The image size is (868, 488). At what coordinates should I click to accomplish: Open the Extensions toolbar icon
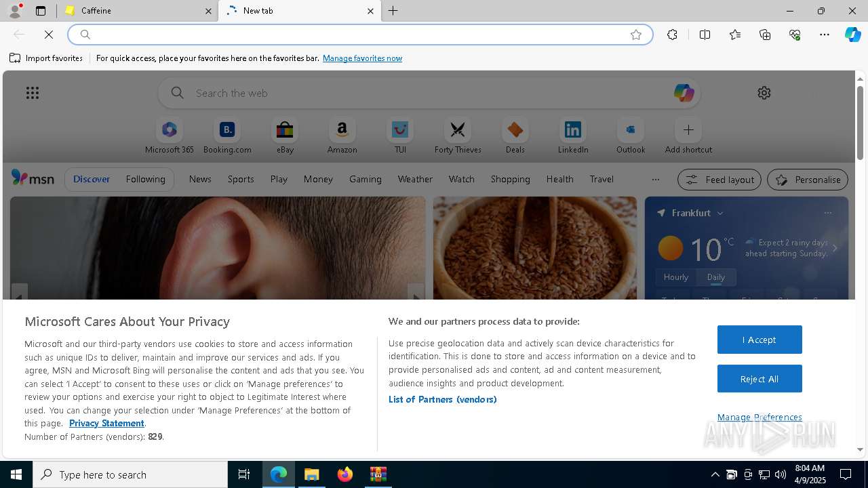[x=672, y=35]
